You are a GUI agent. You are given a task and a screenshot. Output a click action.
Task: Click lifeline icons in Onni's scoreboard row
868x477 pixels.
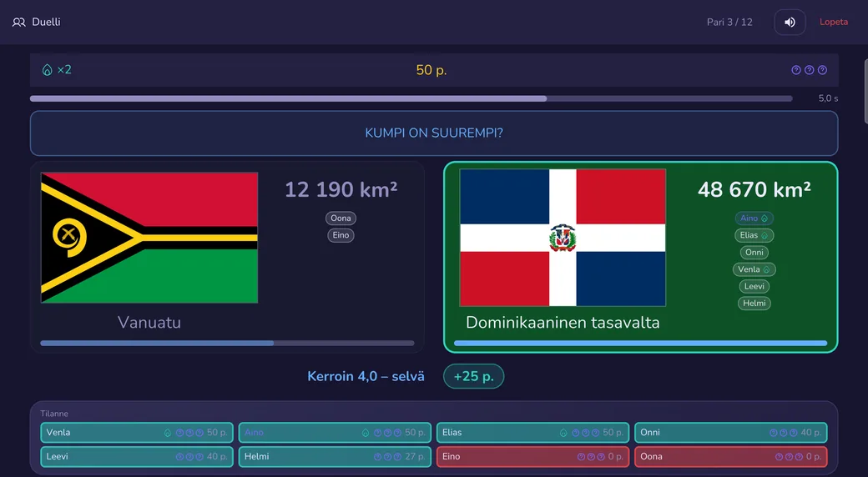(x=784, y=434)
